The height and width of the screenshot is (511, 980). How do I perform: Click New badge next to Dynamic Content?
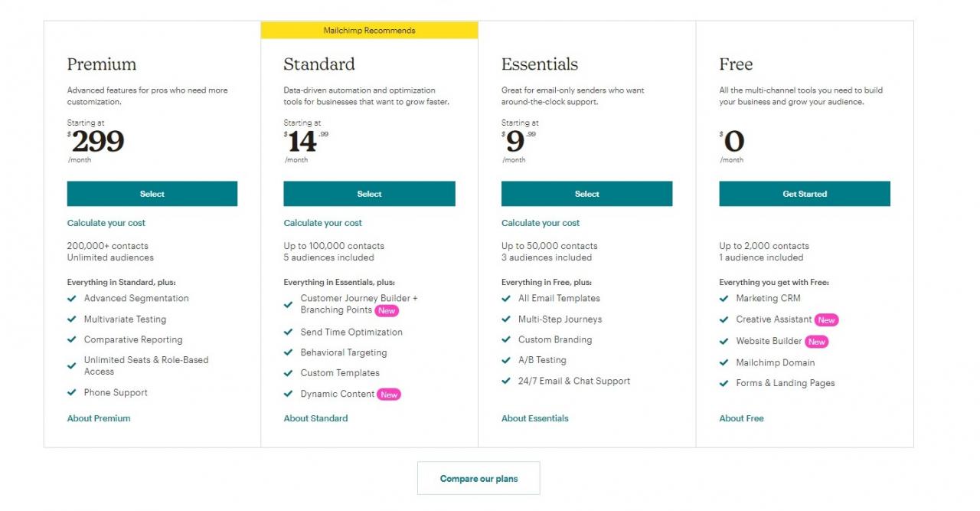click(389, 395)
